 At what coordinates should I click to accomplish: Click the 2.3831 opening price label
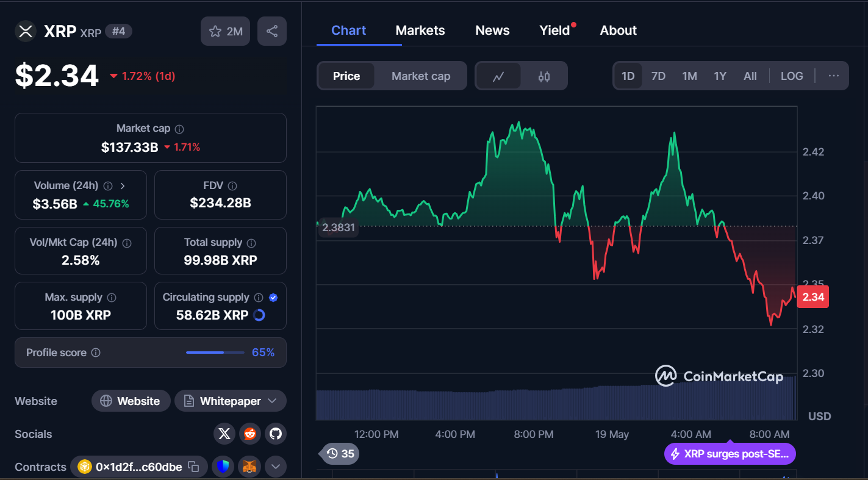(x=338, y=227)
